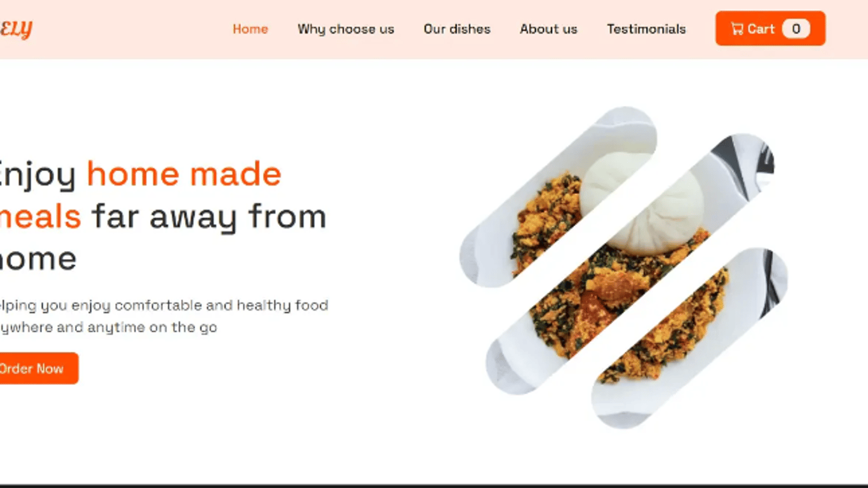Image resolution: width=868 pixels, height=488 pixels.
Task: Click the Order Now button
Action: [x=37, y=369]
